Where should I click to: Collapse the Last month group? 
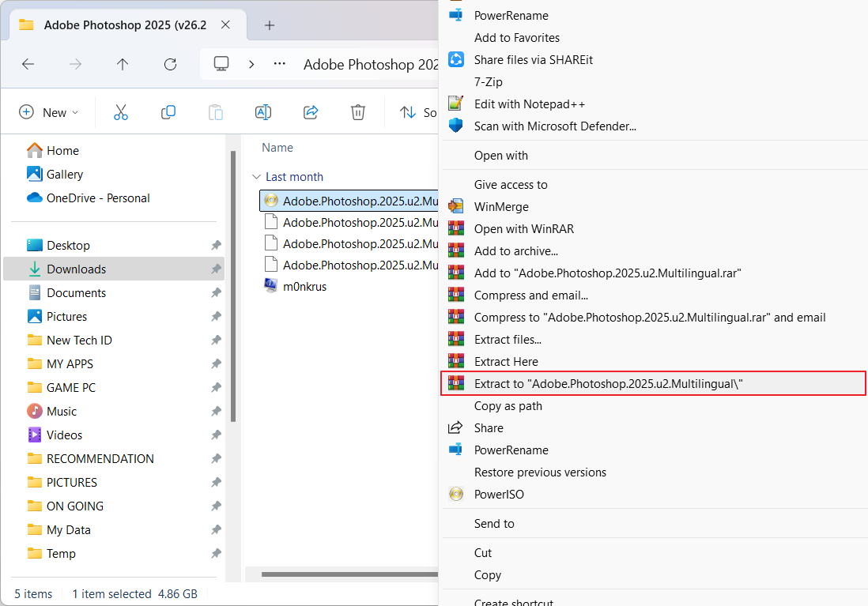[x=256, y=176]
